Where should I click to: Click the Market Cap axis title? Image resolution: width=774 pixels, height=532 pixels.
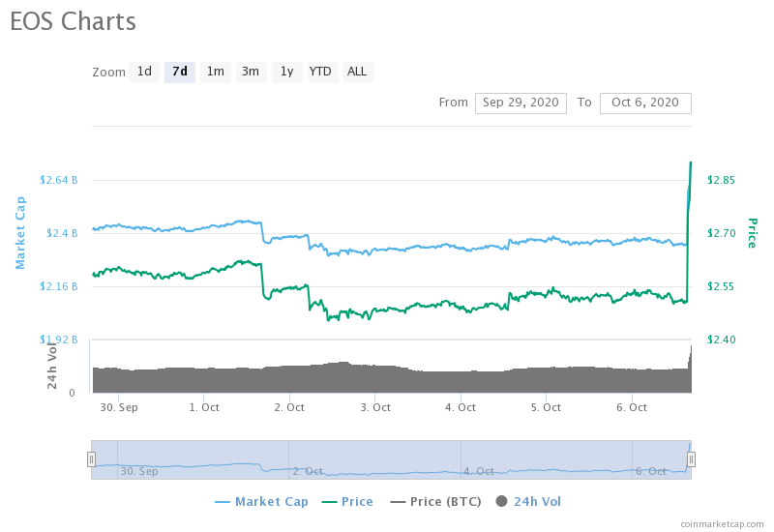tap(20, 233)
